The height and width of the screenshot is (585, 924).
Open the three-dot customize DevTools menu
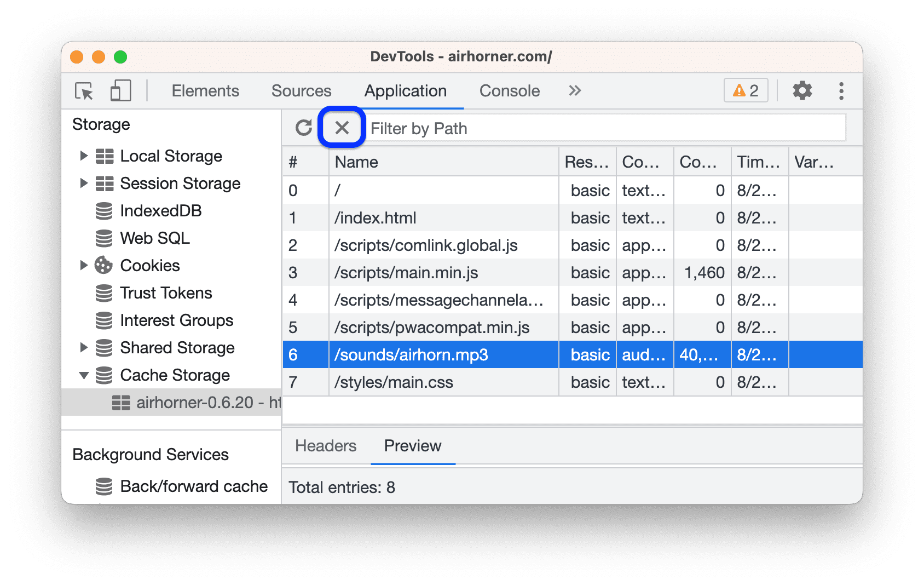841,91
